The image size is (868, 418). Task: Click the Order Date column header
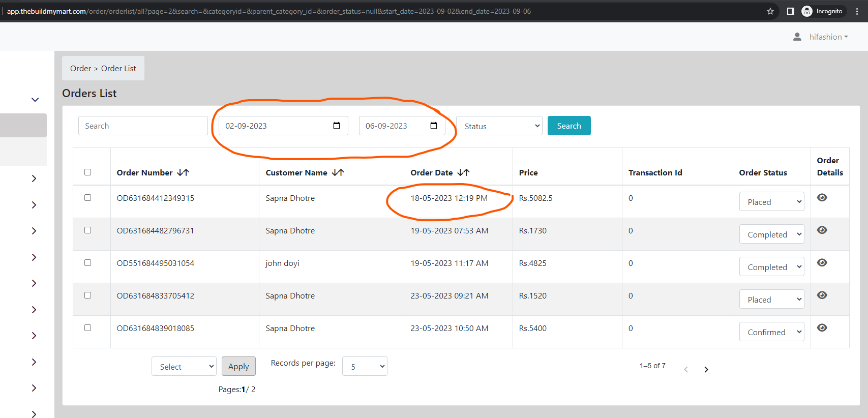tap(431, 173)
